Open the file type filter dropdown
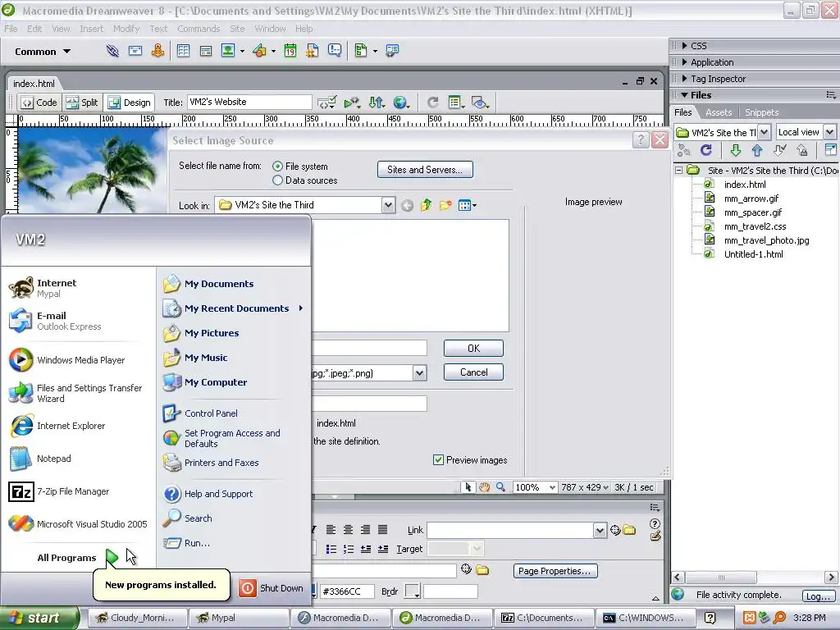The image size is (840, 630). click(419, 373)
